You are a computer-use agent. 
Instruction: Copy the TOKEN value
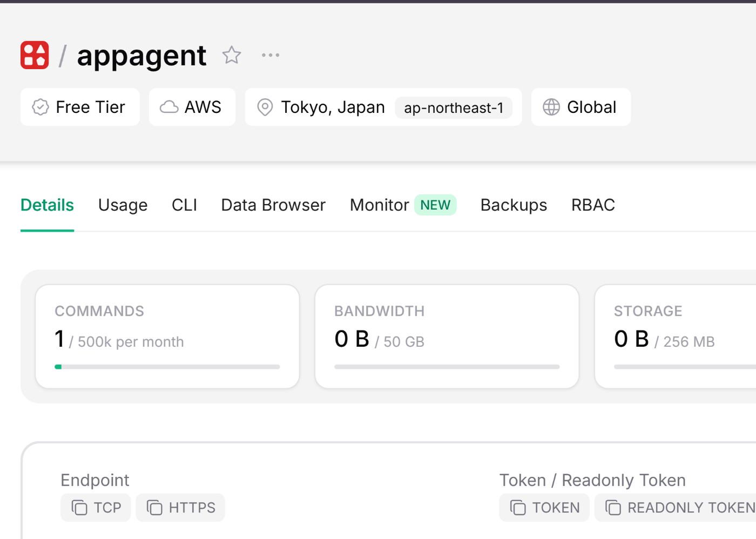tap(544, 508)
